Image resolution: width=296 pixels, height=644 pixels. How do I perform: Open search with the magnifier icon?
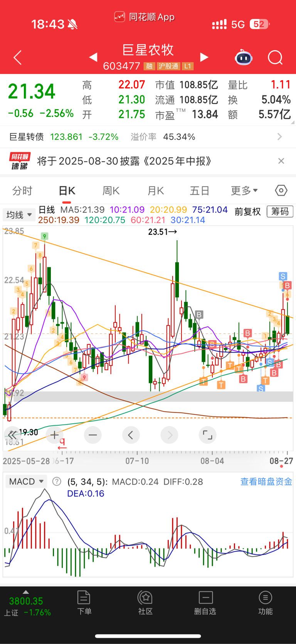275,58
